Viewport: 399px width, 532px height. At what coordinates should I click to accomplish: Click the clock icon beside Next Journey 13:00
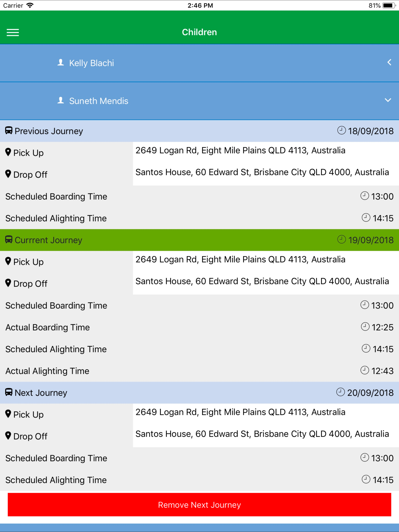click(365, 457)
